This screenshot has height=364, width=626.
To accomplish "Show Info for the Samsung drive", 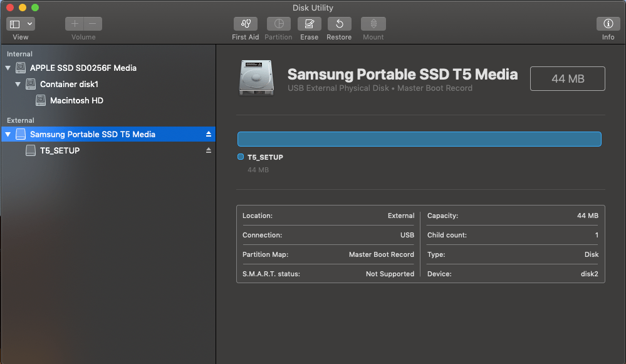I will pyautogui.click(x=607, y=25).
